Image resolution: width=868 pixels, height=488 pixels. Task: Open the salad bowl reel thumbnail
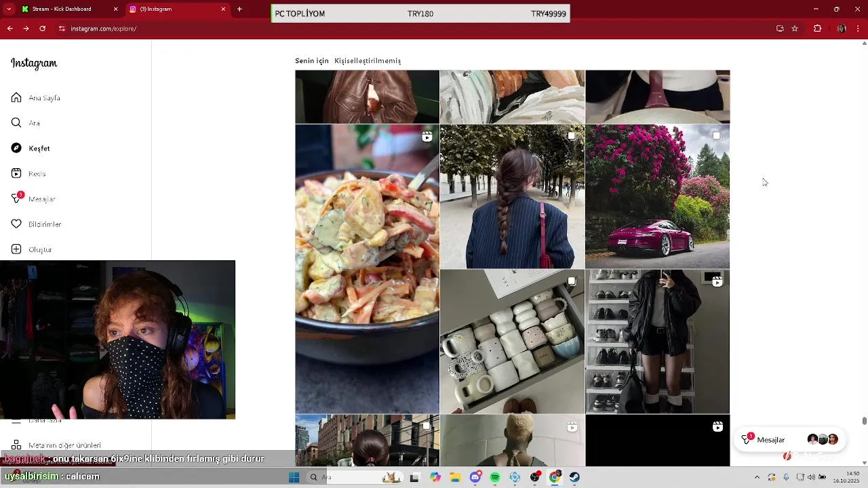tap(367, 268)
